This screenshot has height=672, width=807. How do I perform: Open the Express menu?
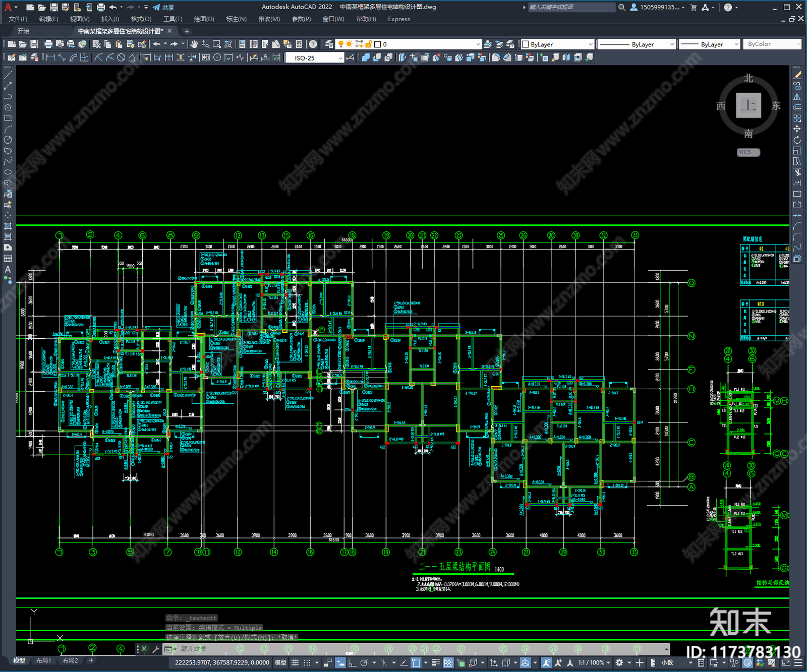(x=399, y=19)
